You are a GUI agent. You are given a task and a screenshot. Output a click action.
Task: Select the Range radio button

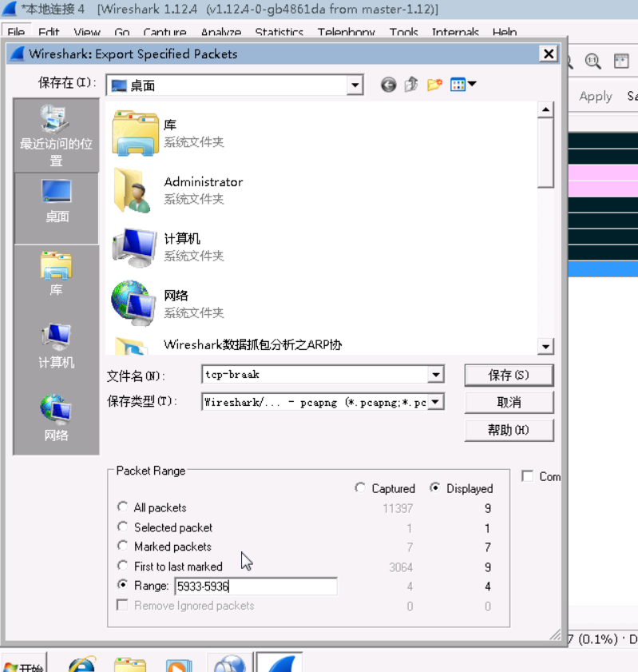122,585
